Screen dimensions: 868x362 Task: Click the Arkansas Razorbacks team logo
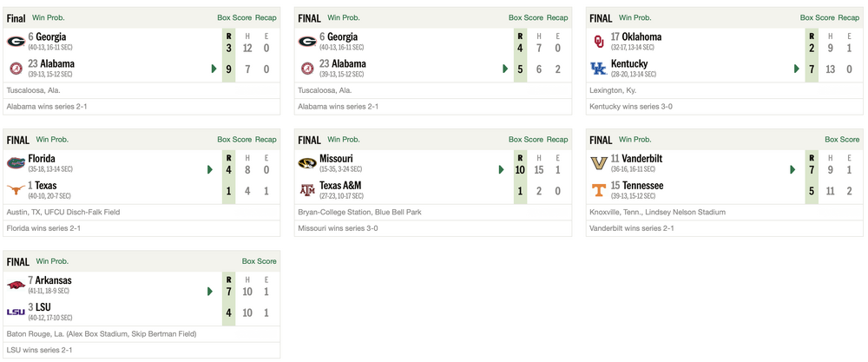16,284
